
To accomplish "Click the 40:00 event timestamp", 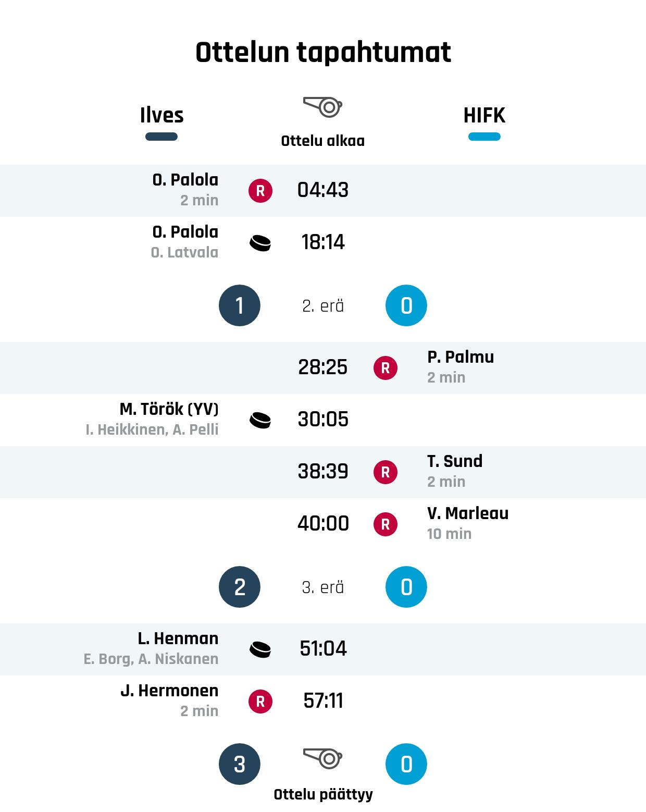I will point(323,523).
